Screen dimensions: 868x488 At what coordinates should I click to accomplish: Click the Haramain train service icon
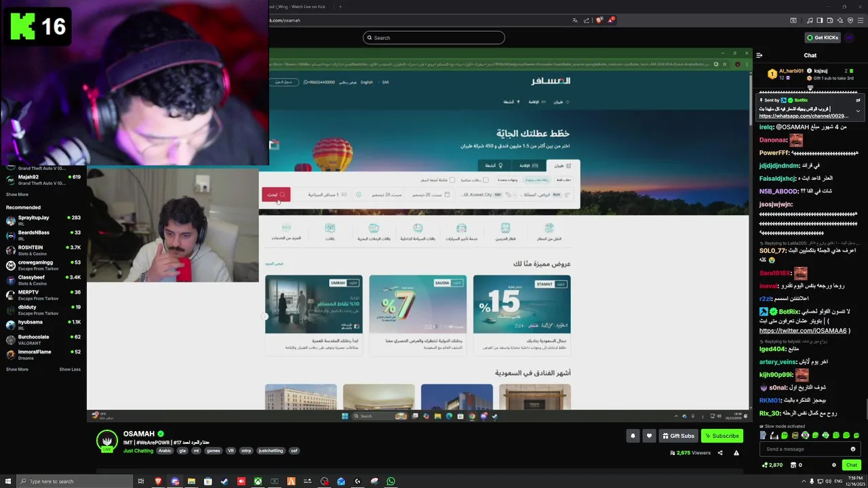click(505, 228)
